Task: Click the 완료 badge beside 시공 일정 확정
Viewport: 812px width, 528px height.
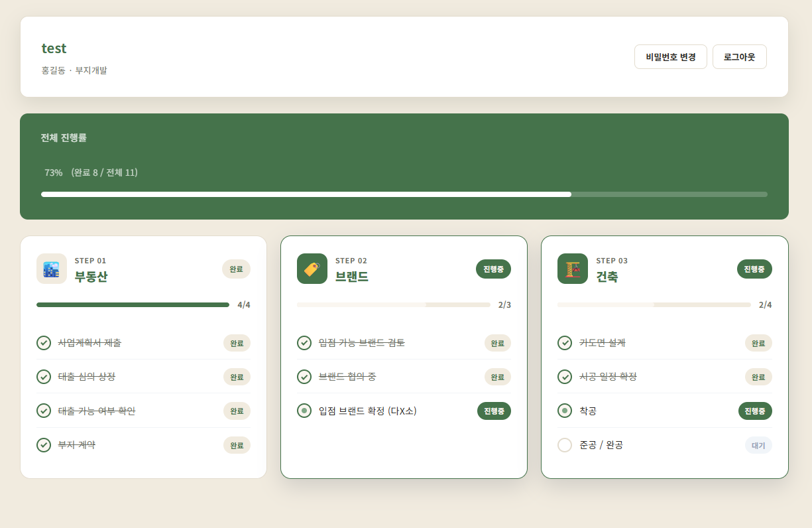Action: point(758,377)
